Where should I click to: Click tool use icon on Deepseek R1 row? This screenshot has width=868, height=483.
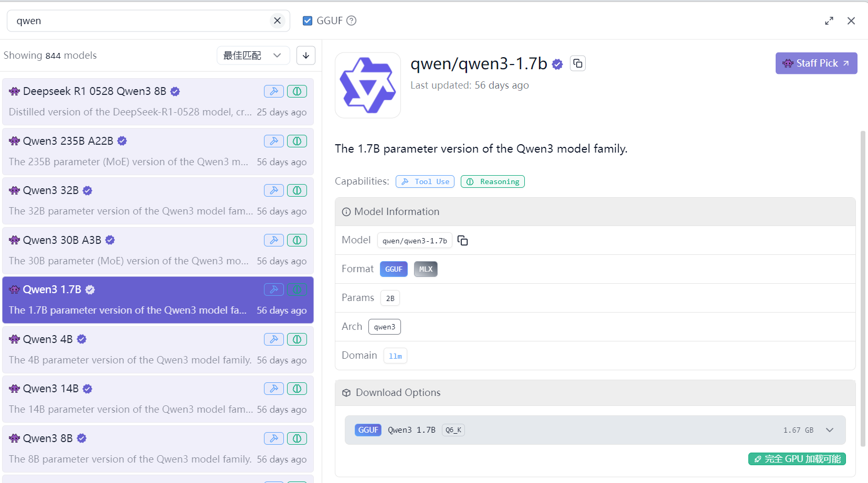pyautogui.click(x=274, y=91)
